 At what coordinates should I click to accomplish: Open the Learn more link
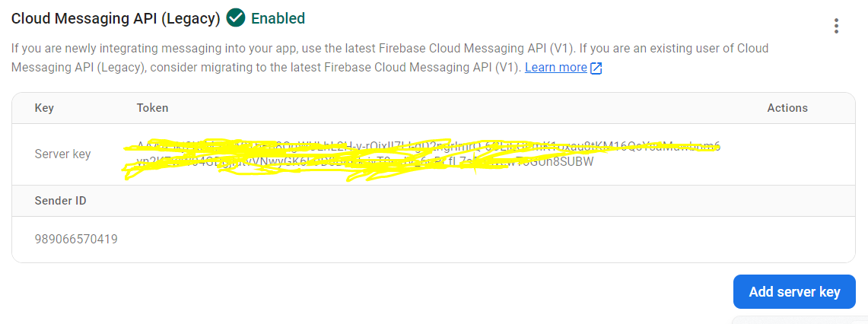pos(556,68)
